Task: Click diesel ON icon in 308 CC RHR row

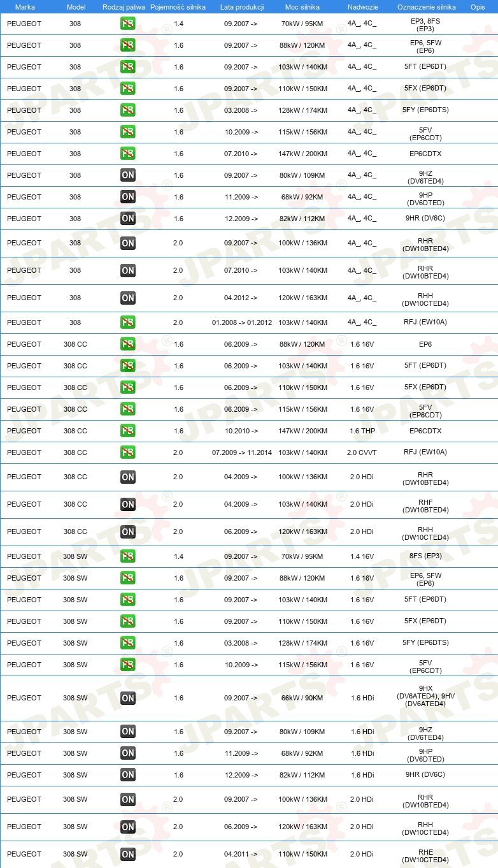Action: pyautogui.click(x=128, y=477)
